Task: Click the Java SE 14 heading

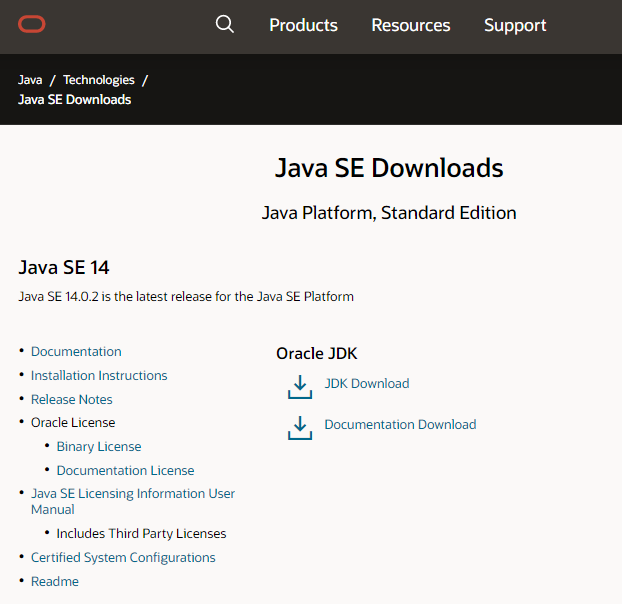Action: tap(63, 267)
